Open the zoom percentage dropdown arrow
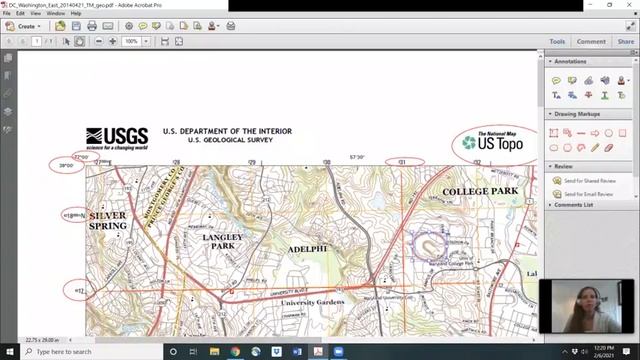The image size is (640, 360). click(146, 41)
